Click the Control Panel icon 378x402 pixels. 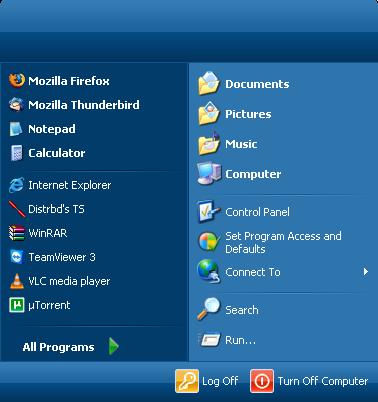pos(209,211)
